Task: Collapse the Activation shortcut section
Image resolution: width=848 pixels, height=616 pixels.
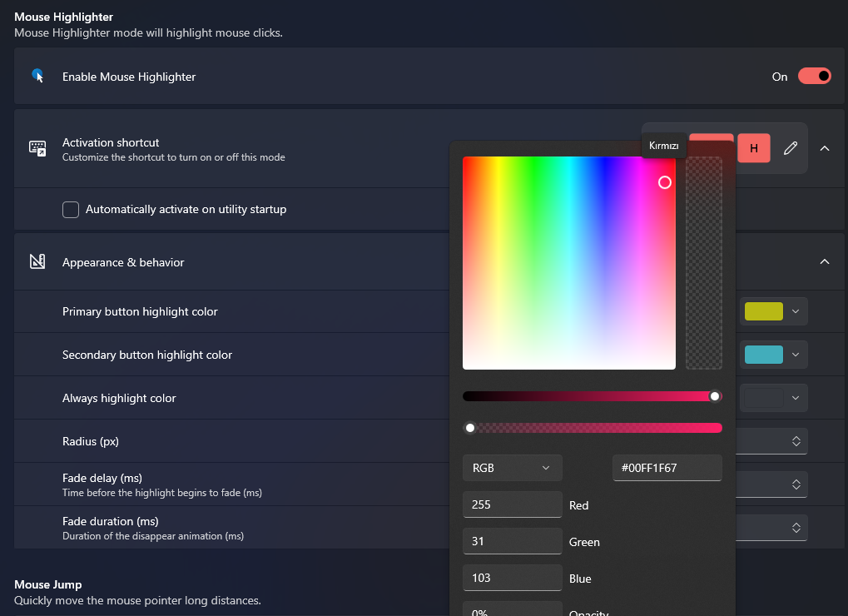Action: coord(824,148)
